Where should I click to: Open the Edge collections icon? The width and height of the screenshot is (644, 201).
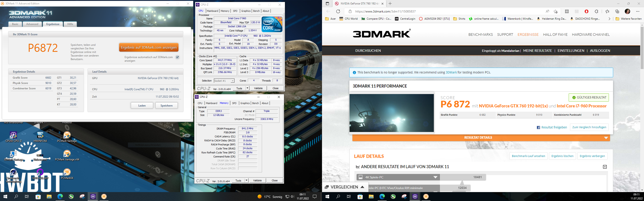click(617, 11)
